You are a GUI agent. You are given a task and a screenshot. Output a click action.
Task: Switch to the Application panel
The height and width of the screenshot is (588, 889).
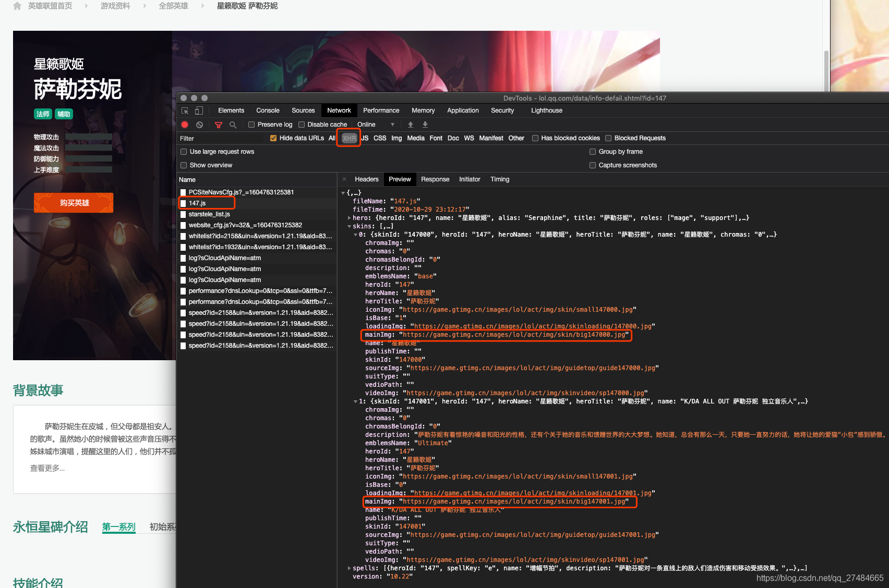pyautogui.click(x=463, y=111)
